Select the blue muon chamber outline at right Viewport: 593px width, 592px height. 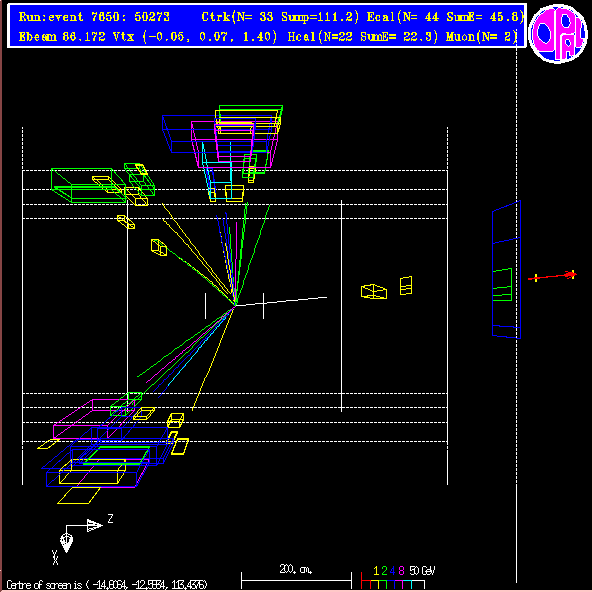click(506, 269)
